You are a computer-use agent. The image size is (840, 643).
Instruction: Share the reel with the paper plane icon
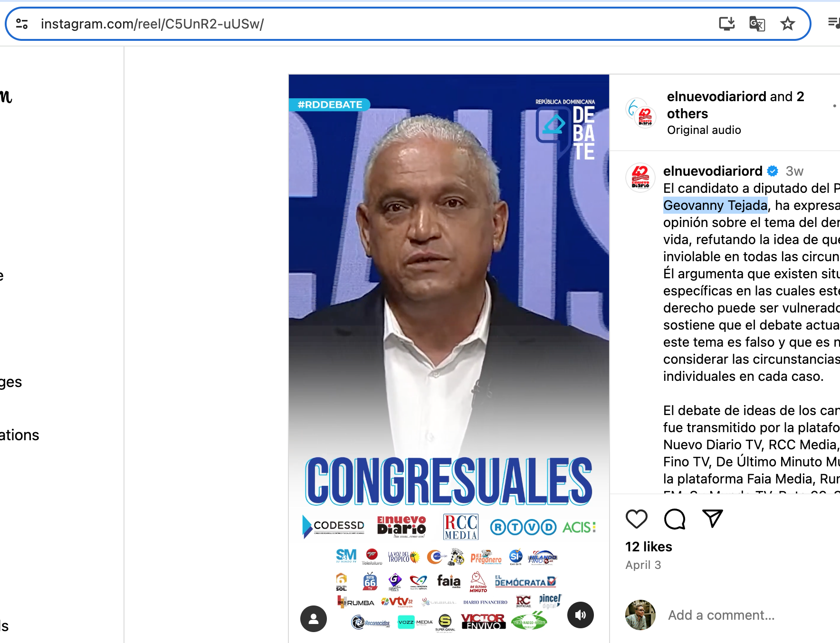(x=713, y=519)
